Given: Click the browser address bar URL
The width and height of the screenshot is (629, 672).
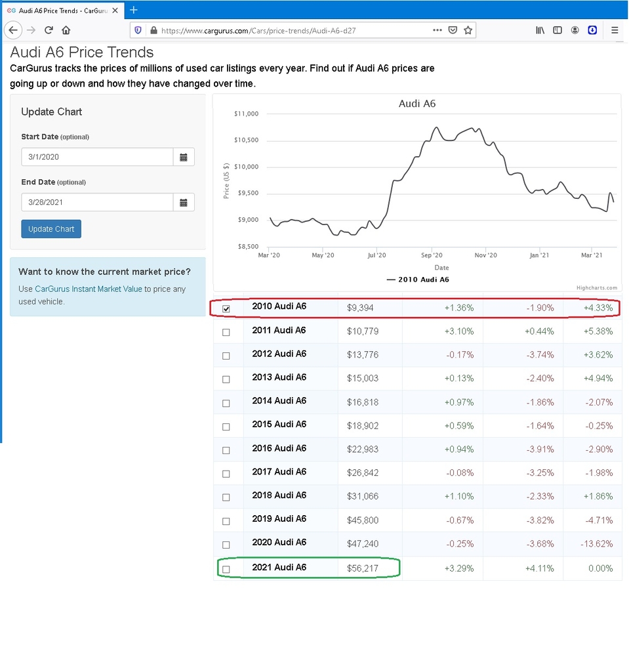Looking at the screenshot, I should tap(258, 30).
